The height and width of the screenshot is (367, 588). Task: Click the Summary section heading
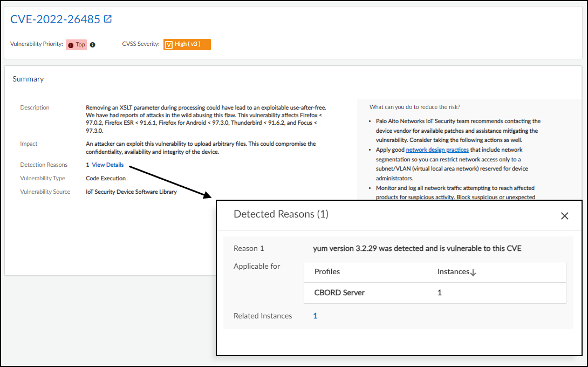point(28,79)
